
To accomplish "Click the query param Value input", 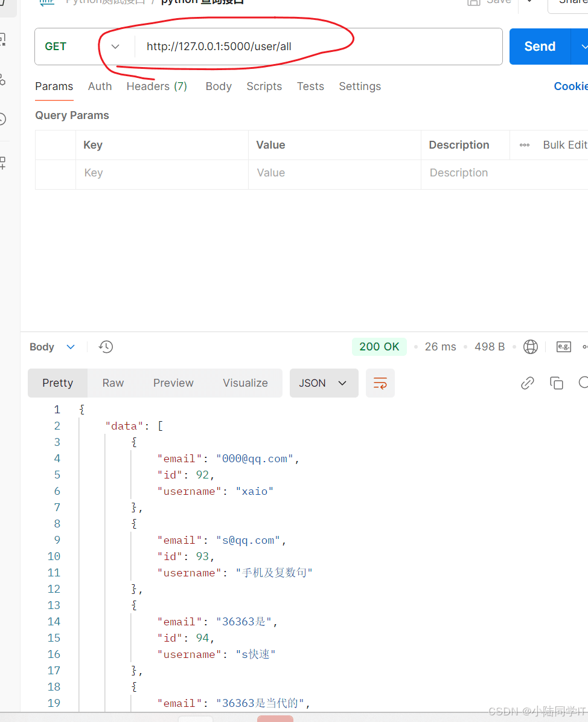I will coord(334,173).
